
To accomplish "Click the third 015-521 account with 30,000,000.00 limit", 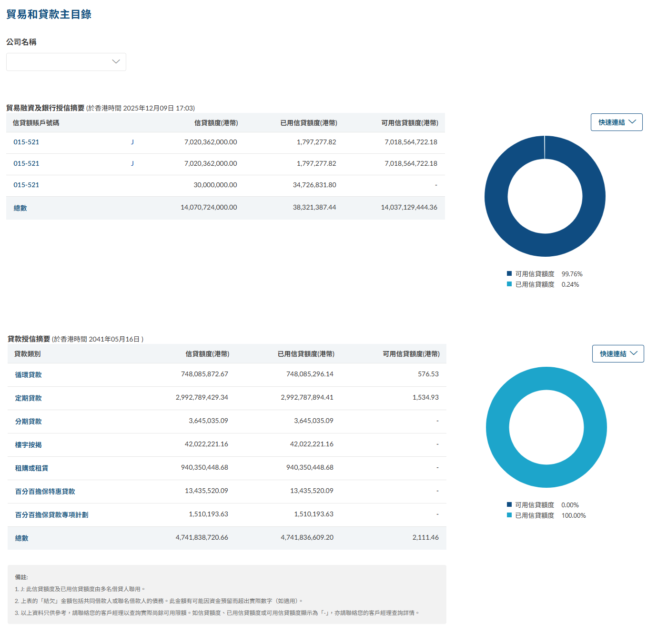I will point(26,185).
